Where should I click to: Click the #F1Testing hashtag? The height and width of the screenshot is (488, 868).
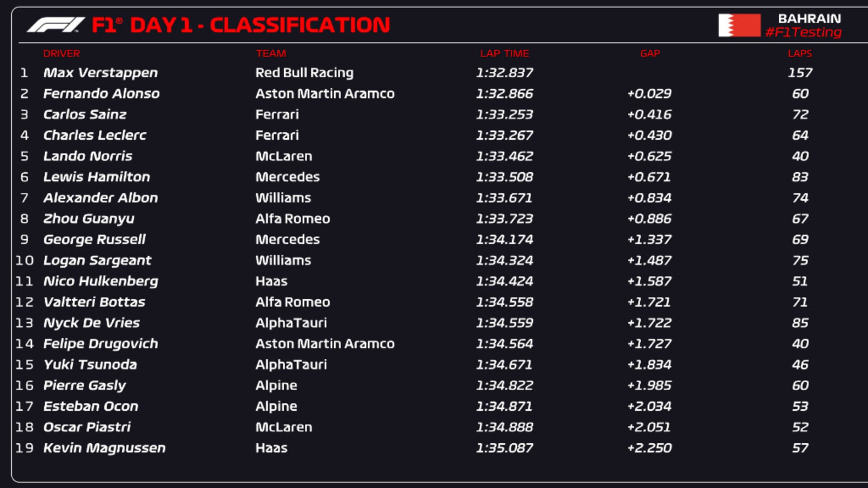pyautogui.click(x=803, y=32)
